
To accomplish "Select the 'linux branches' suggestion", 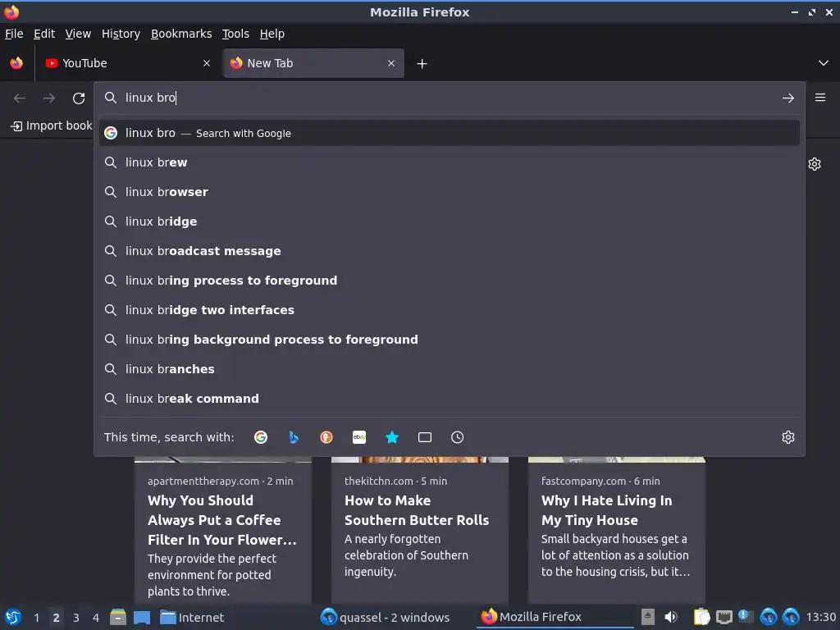I will click(x=450, y=368).
